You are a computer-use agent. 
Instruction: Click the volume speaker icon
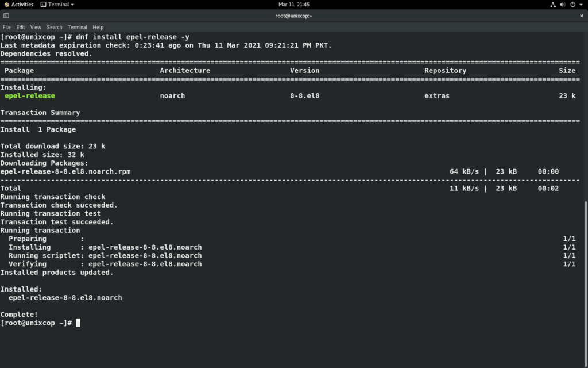(563, 5)
